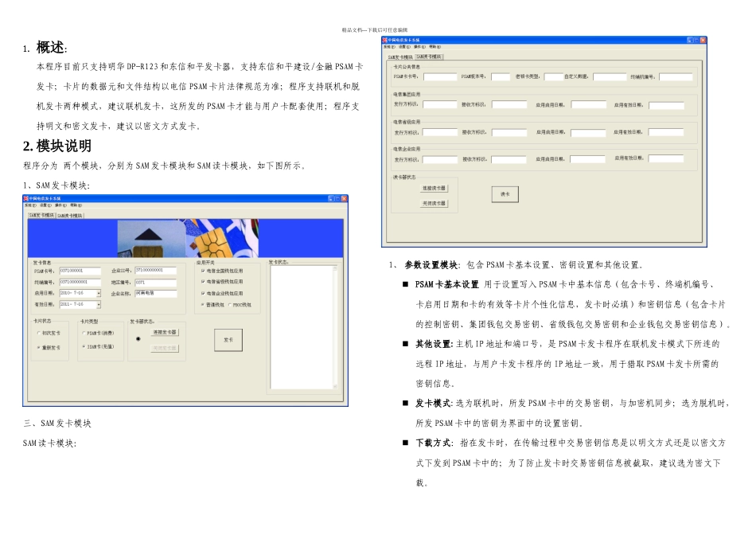Open the 有效日期 date dropdown arrow
The height and width of the screenshot is (535, 756).
(x=99, y=305)
